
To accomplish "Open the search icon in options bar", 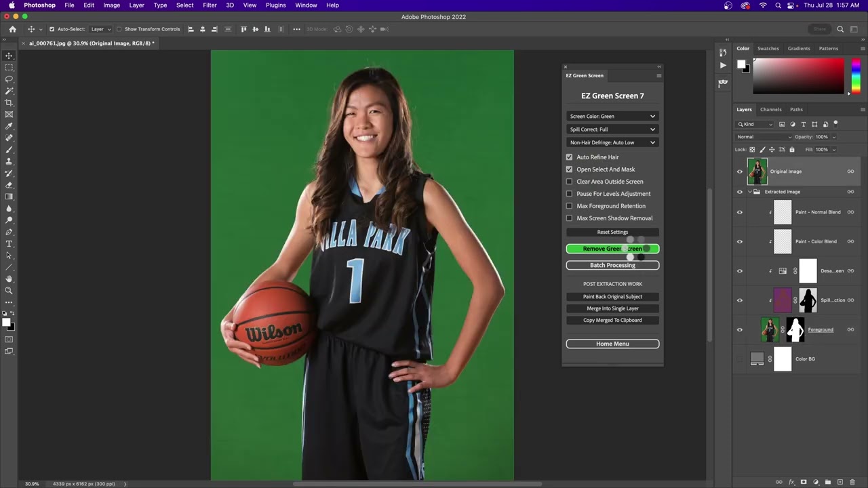I will pyautogui.click(x=840, y=29).
